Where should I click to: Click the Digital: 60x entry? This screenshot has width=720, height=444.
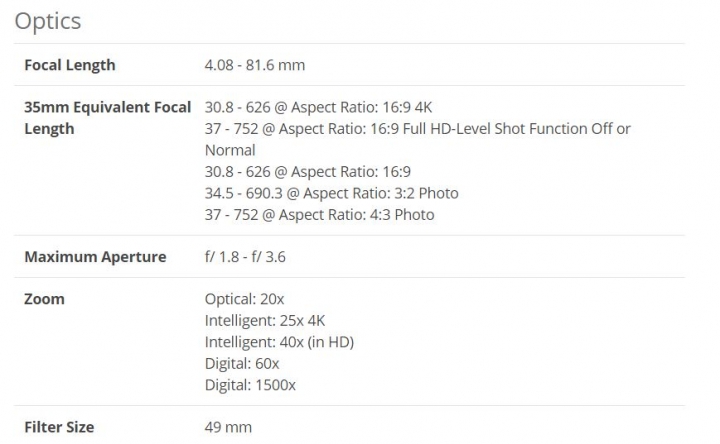(x=242, y=364)
